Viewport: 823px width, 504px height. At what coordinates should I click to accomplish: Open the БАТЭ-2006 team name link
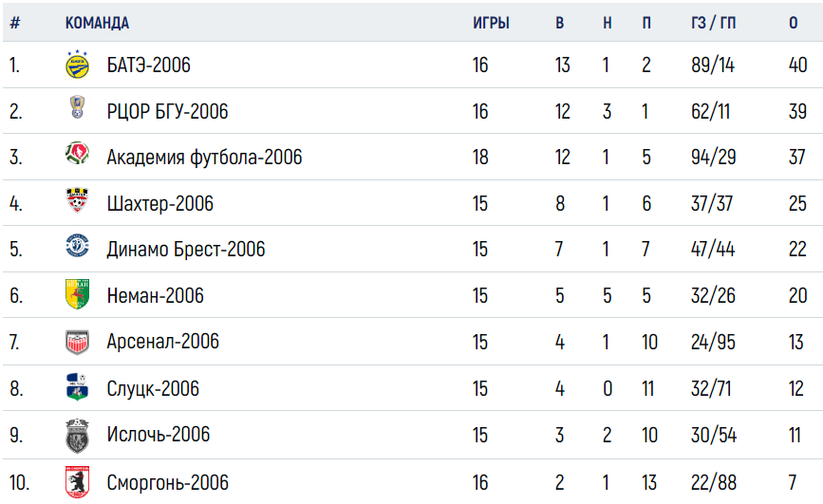click(x=148, y=65)
